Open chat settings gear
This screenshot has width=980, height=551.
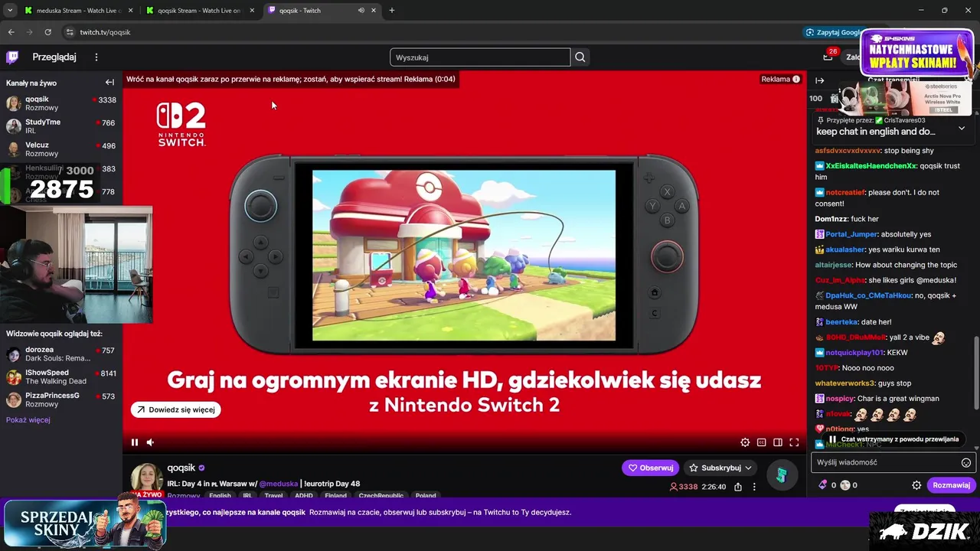(916, 485)
